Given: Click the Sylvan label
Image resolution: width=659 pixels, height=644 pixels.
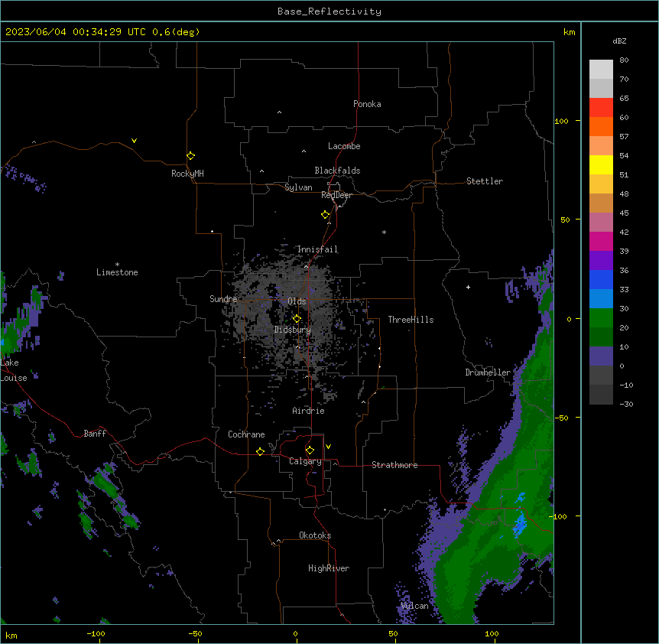Looking at the screenshot, I should pyautogui.click(x=298, y=187).
